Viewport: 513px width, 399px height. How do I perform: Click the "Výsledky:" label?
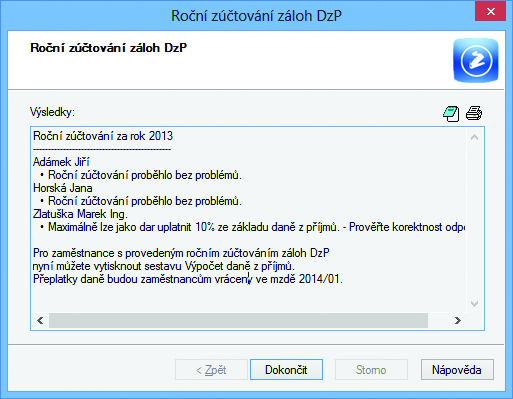tap(52, 112)
